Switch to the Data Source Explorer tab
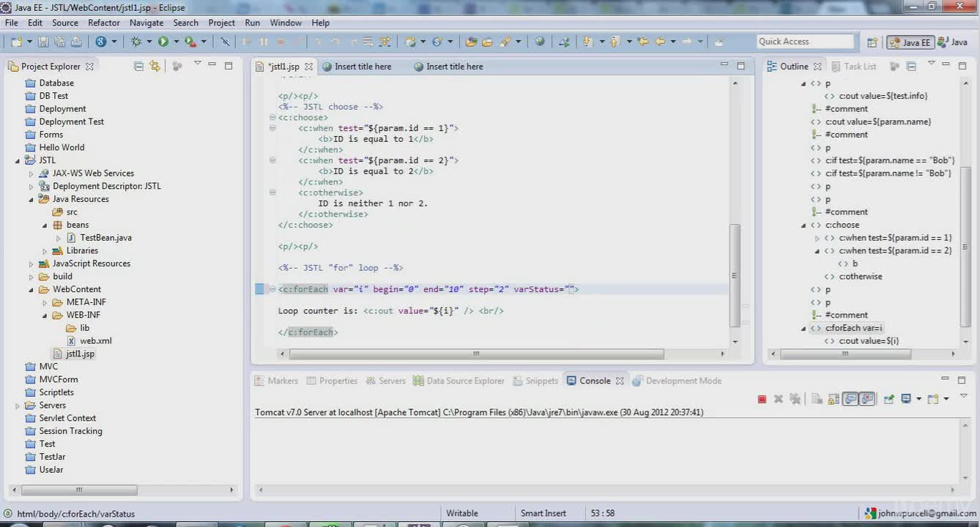 459,381
